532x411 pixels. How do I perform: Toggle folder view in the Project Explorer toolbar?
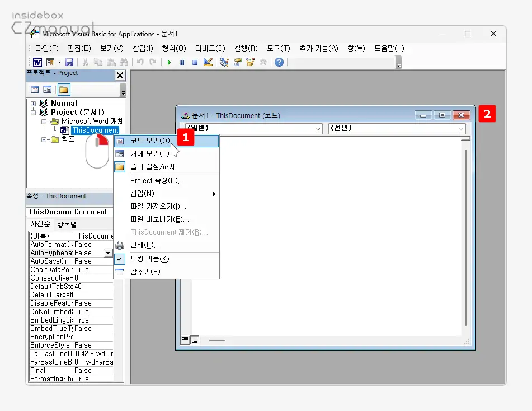(64, 90)
